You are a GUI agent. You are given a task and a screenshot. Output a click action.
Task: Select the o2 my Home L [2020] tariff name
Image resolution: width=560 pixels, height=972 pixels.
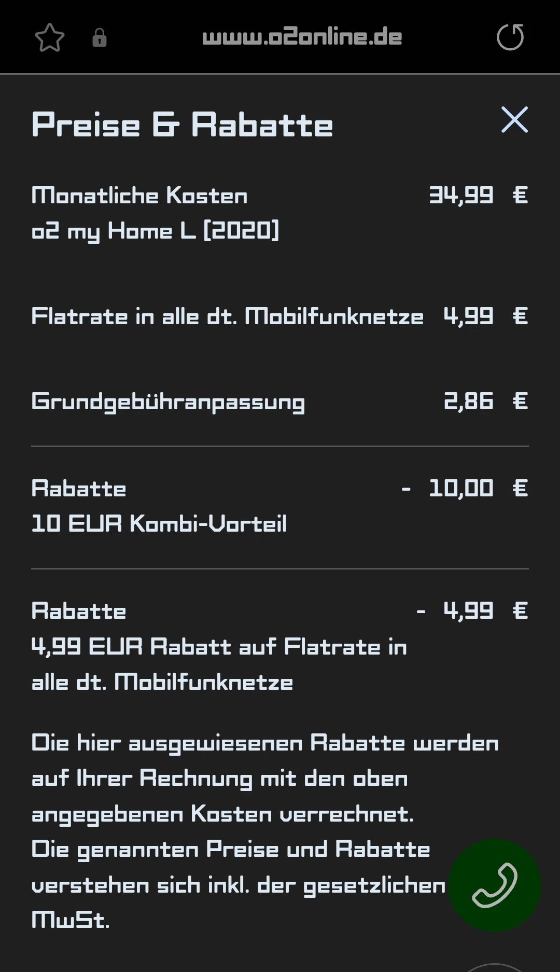[x=155, y=231]
